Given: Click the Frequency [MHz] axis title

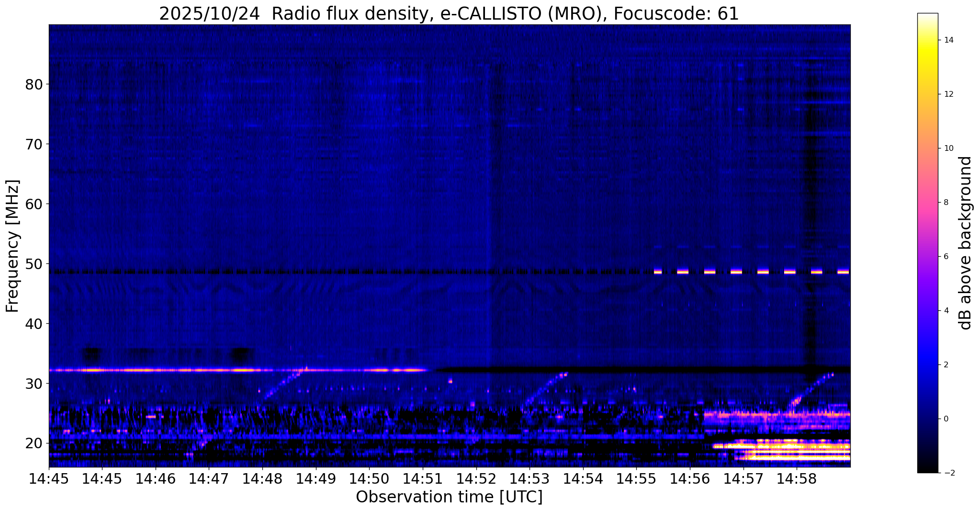Looking at the screenshot, I should (12, 246).
